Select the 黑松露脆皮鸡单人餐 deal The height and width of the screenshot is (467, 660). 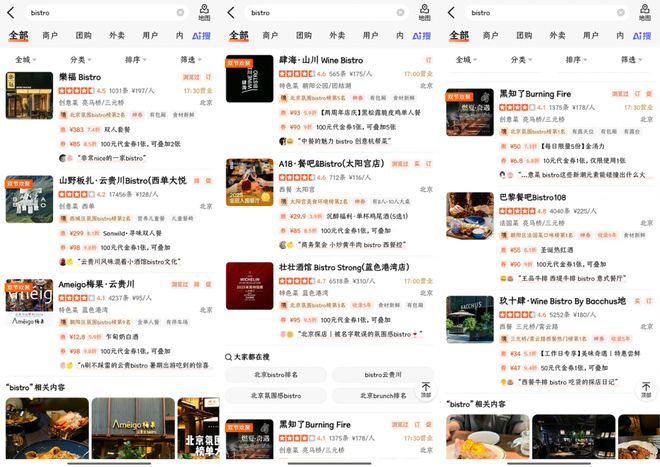tap(351, 113)
